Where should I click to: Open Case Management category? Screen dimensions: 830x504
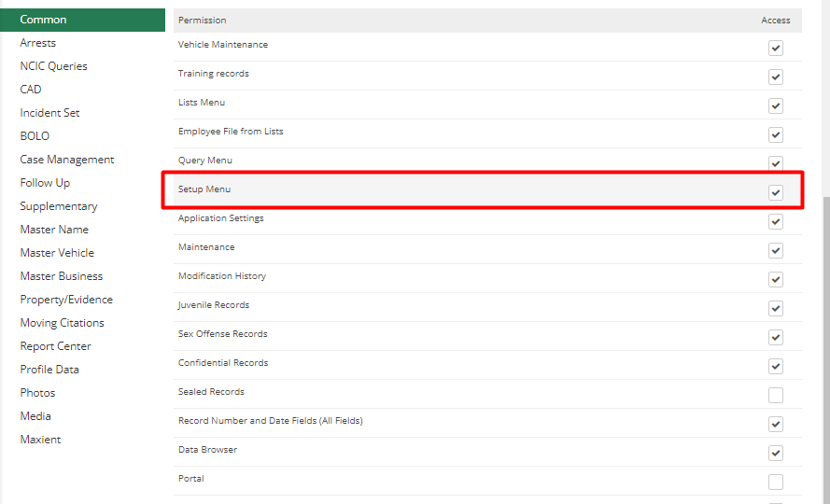66,160
